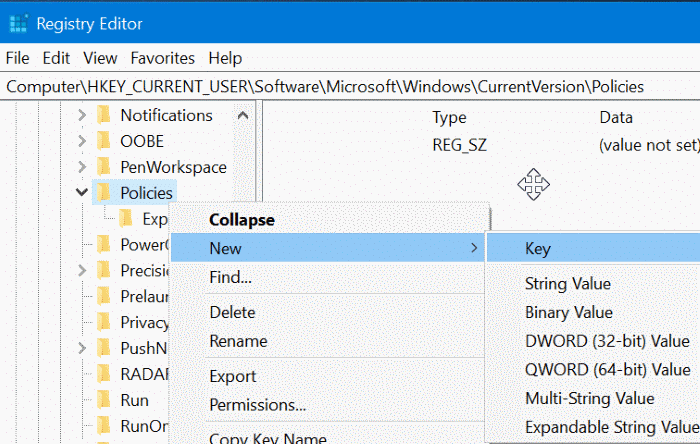Click the tree pane scroll up arrow
The image size is (700, 444).
(x=243, y=116)
